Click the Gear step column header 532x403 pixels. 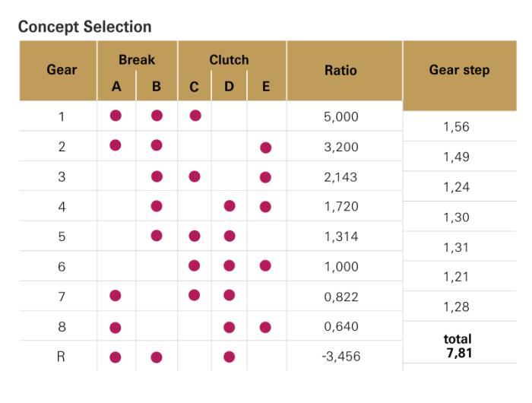[459, 70]
